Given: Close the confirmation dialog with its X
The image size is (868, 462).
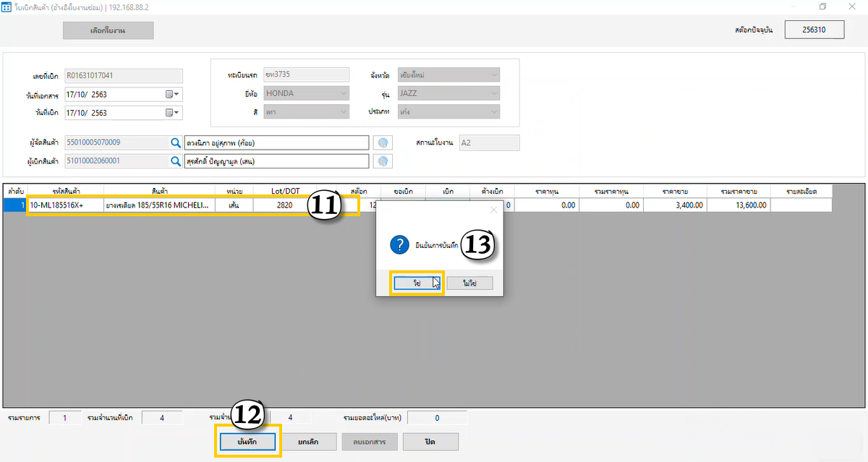Looking at the screenshot, I should [494, 210].
